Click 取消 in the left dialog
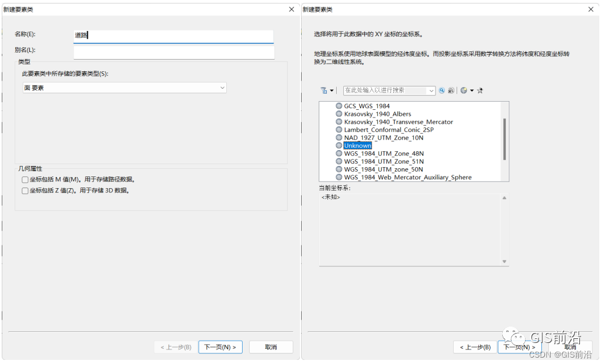601x364 pixels. [x=271, y=347]
